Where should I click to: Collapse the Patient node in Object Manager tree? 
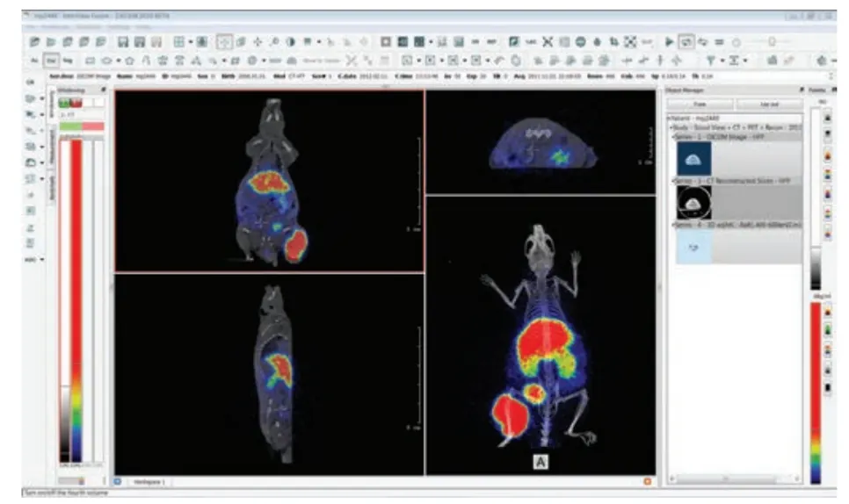(x=669, y=118)
